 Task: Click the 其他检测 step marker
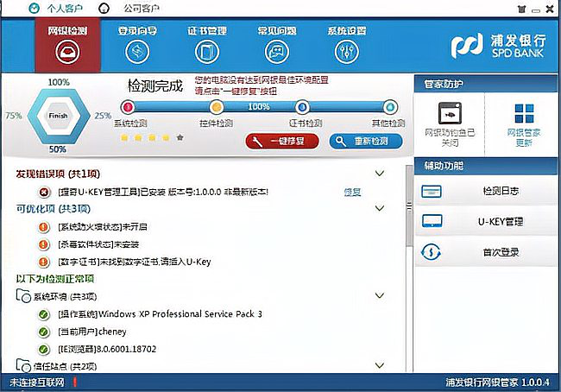390,107
